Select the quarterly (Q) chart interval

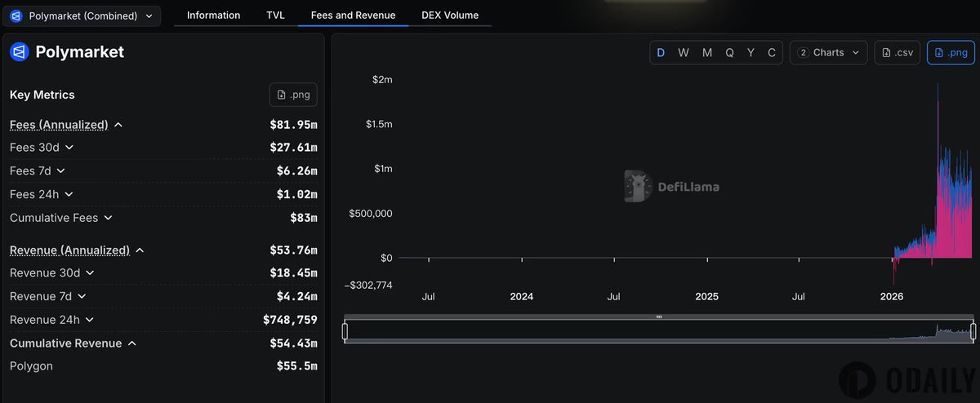tap(729, 53)
